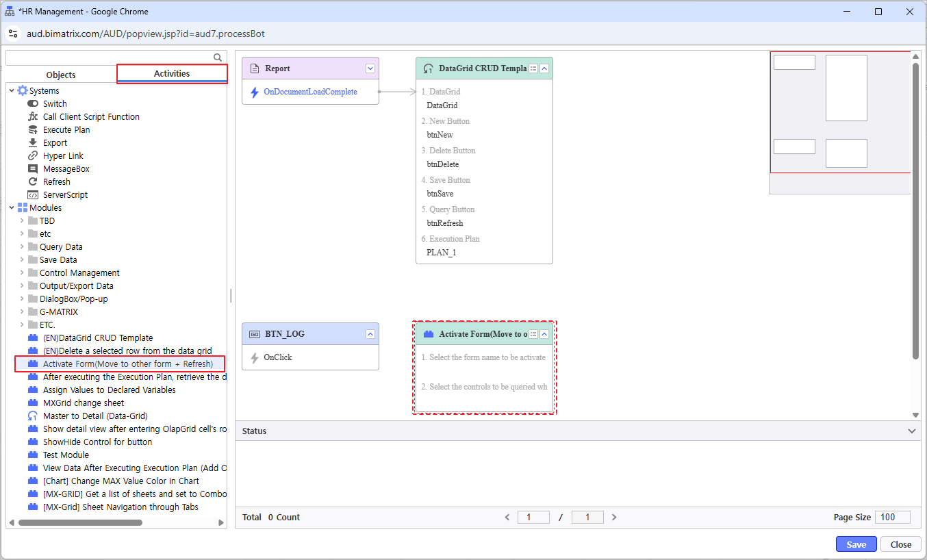Screen dimensions: 927x560
Task: Click the OnDocumentLoadComplete event link
Action: point(310,92)
